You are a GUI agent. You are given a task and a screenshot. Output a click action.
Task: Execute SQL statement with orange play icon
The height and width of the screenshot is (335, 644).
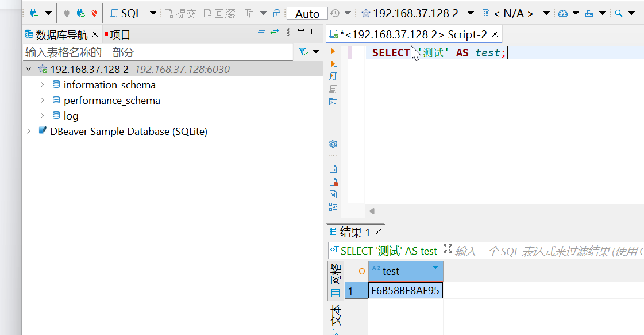[333, 51]
